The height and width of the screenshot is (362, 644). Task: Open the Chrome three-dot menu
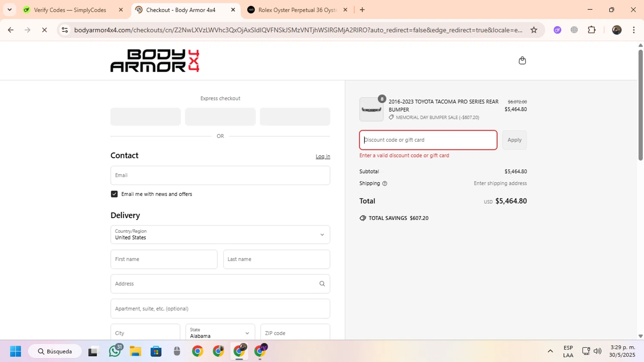pyautogui.click(x=634, y=30)
